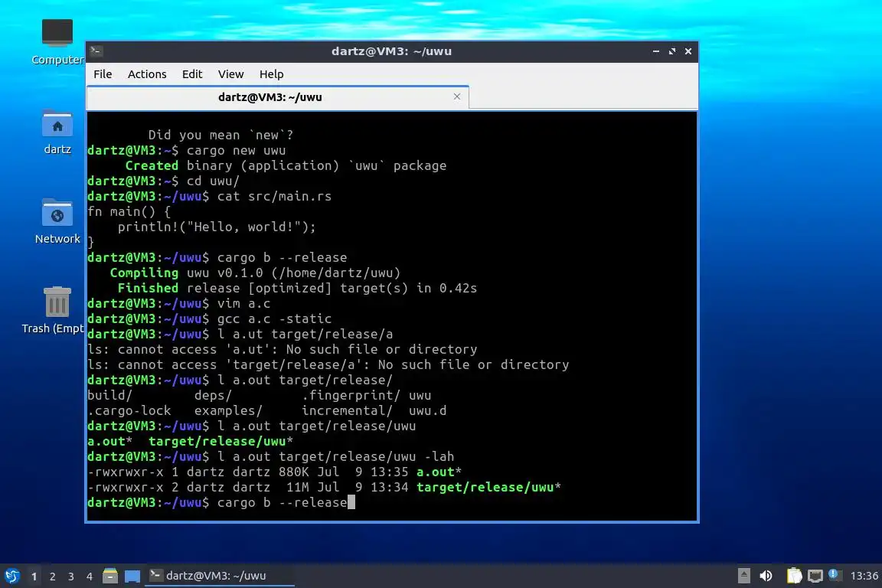Click the '.cargo-lock' file entry
The image size is (882, 588).
point(129,410)
